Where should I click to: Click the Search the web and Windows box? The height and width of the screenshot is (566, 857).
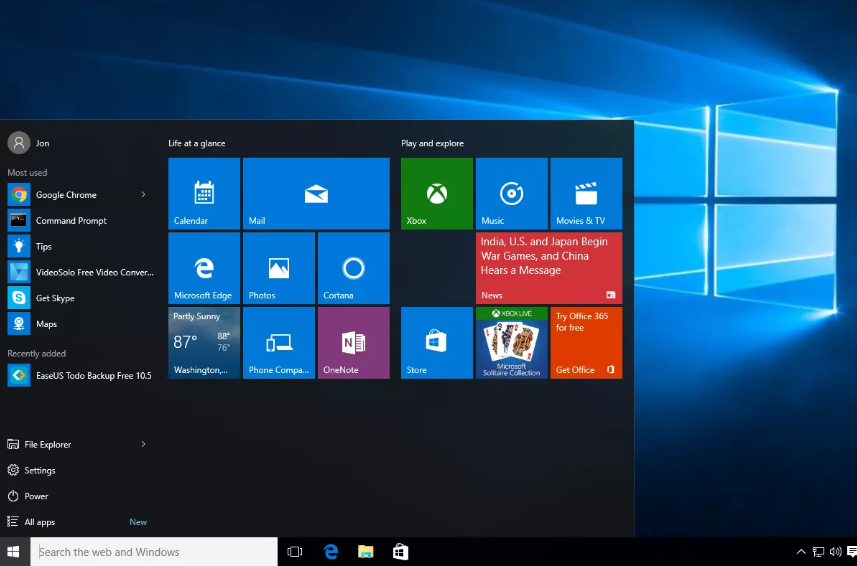(154, 552)
